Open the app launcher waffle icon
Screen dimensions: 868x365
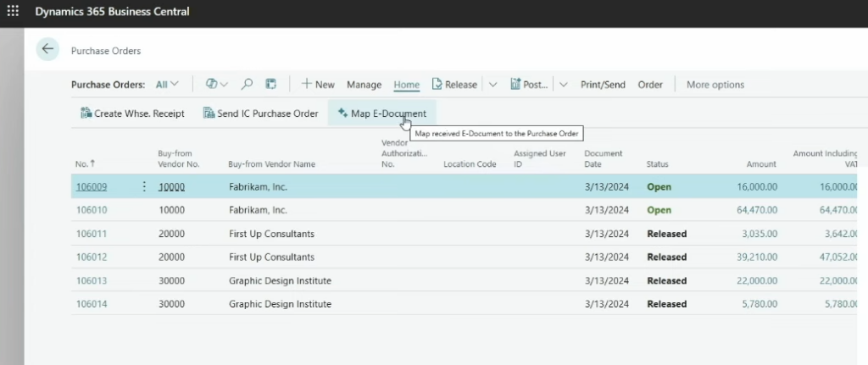[x=12, y=11]
